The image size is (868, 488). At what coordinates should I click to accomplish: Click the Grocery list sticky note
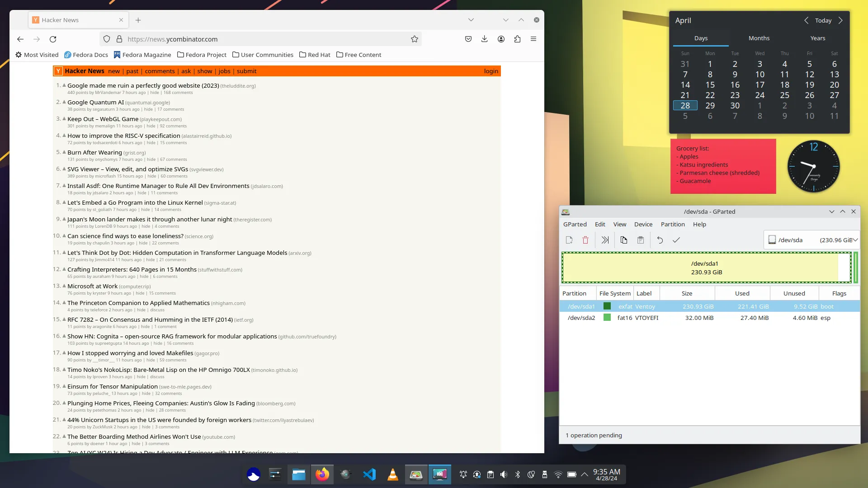pyautogui.click(x=723, y=166)
